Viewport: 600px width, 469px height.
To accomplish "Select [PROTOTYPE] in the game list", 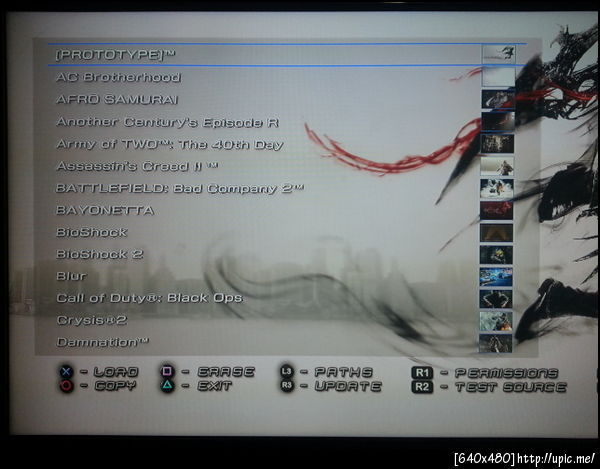I will (115, 55).
